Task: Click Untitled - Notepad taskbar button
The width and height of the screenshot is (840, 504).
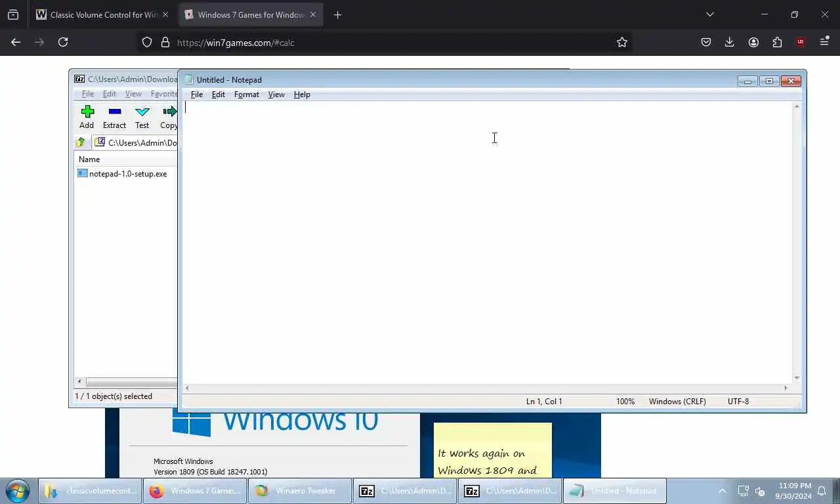Action: tap(615, 491)
